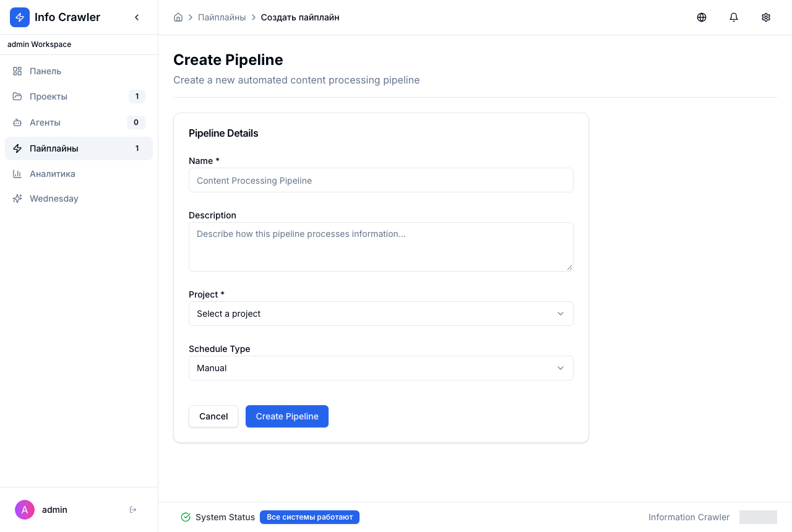Image resolution: width=792 pixels, height=532 pixels.
Task: Click the green System Status check icon
Action: click(186, 517)
